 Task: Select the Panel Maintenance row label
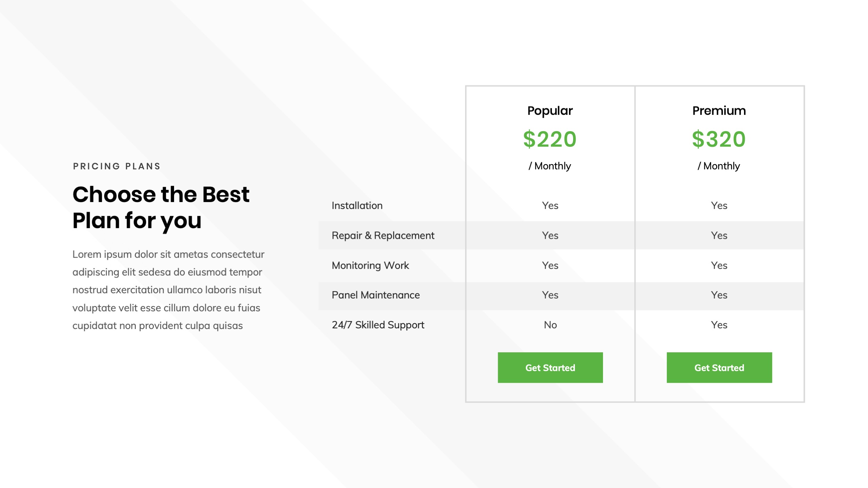click(375, 295)
